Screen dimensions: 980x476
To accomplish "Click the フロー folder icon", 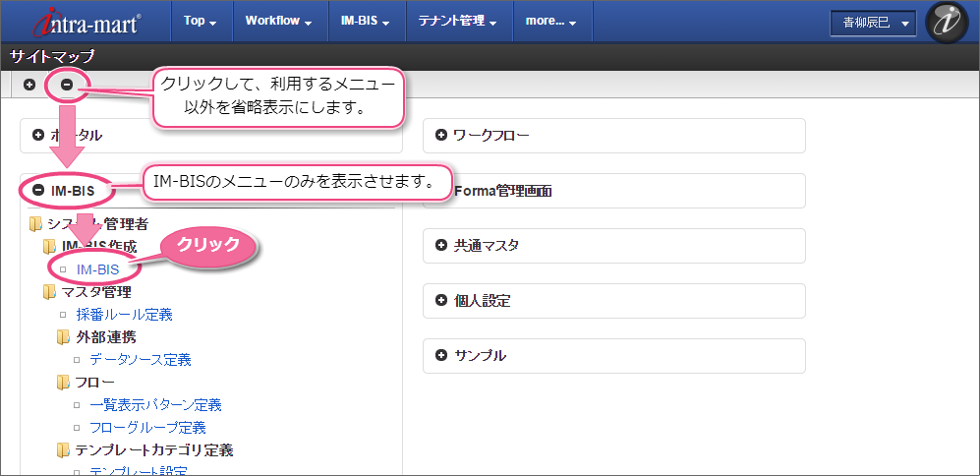I will click(x=63, y=383).
